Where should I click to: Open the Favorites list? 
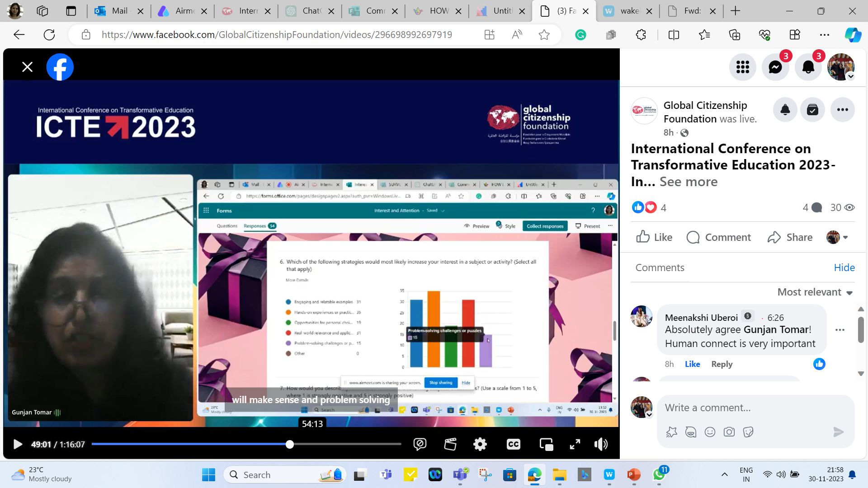coord(704,35)
